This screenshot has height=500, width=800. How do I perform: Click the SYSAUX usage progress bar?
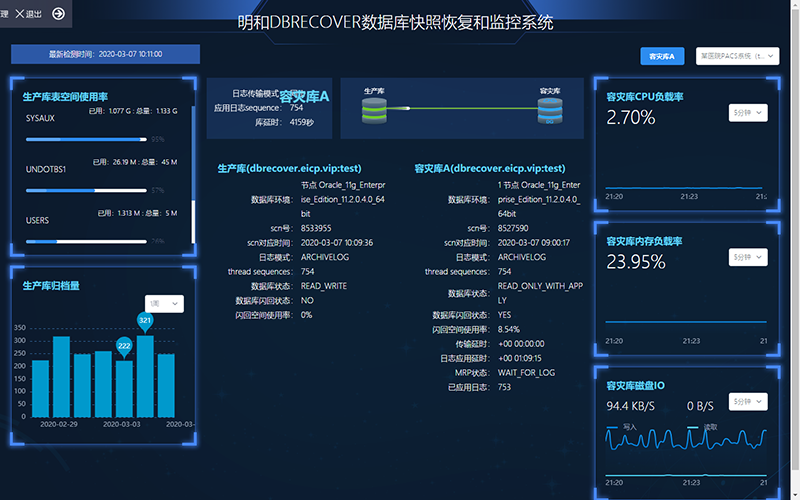[x=86, y=139]
